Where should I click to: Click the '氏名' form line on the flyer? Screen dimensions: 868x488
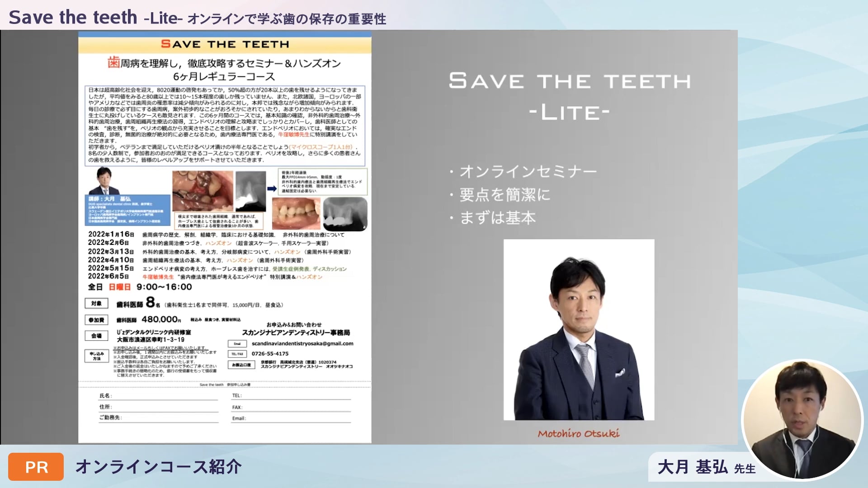tap(158, 396)
